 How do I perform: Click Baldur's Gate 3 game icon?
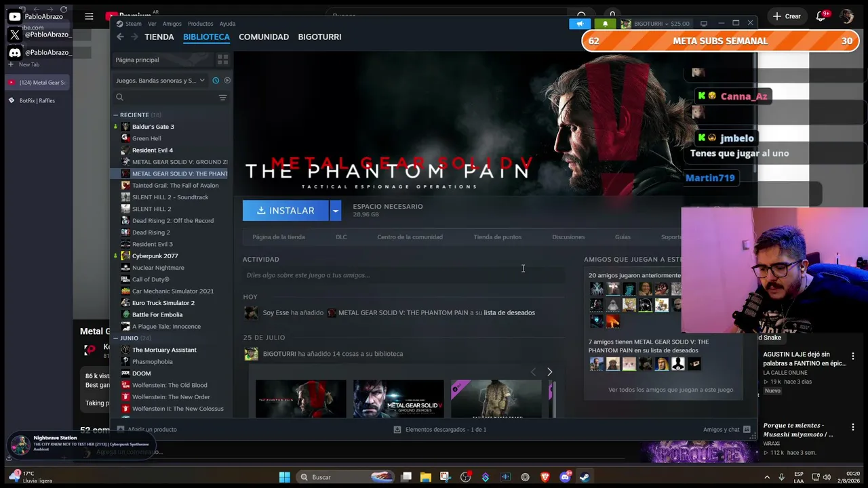(x=125, y=127)
